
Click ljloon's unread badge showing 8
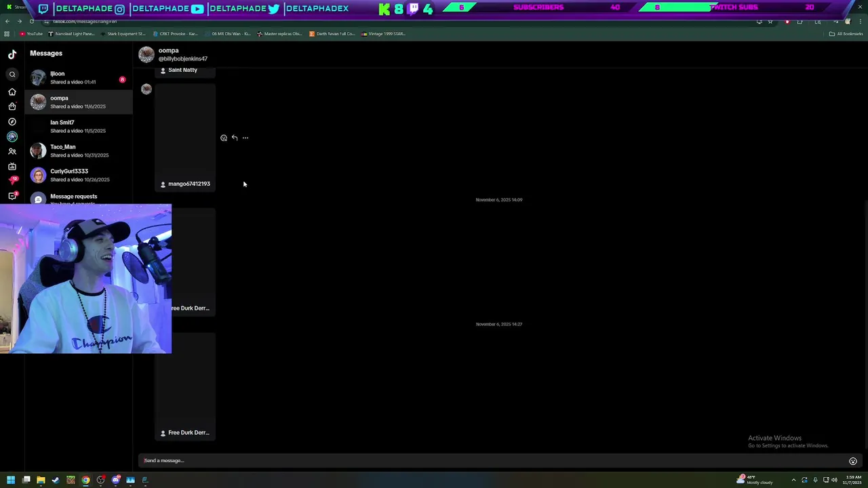coord(122,80)
